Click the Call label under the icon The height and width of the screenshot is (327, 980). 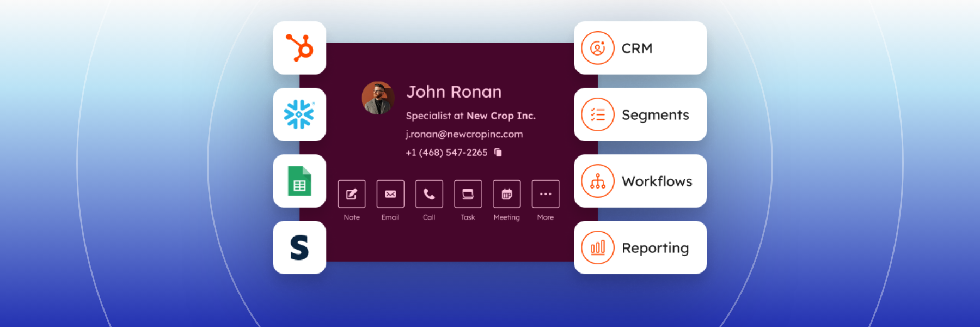coord(429,217)
